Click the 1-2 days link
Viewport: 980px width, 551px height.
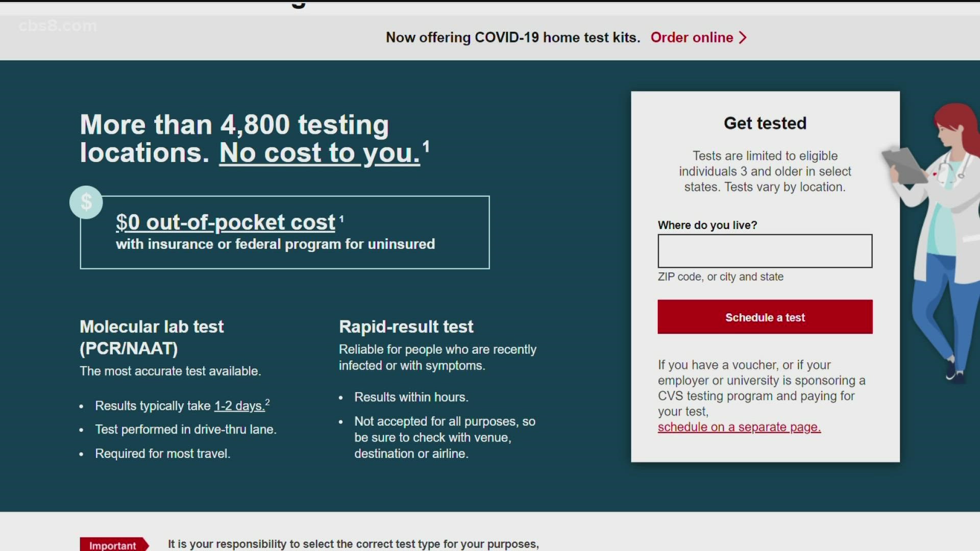point(239,406)
